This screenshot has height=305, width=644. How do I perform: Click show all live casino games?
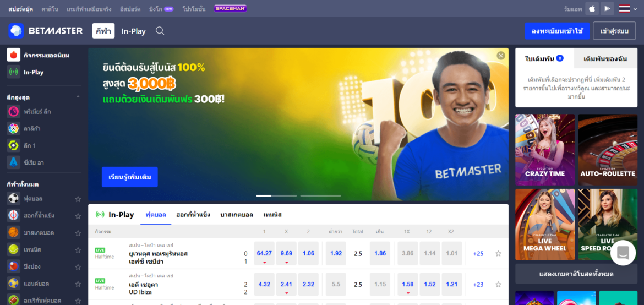pos(576,274)
